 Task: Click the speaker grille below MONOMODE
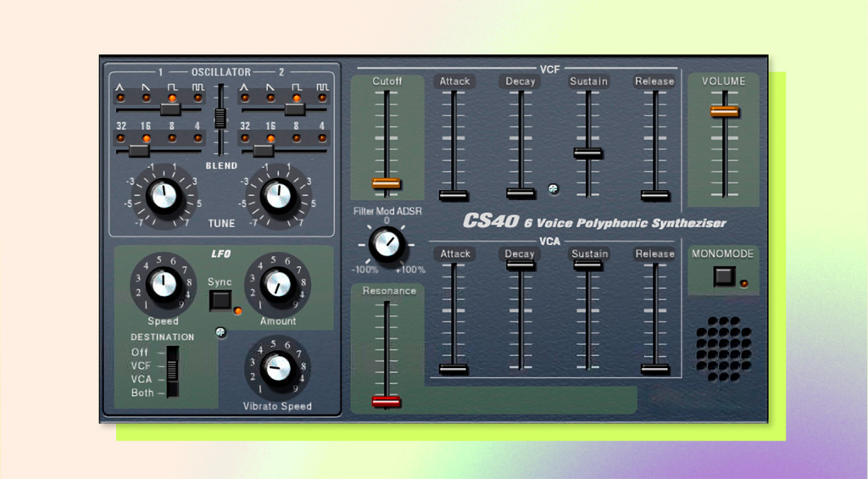(x=724, y=349)
